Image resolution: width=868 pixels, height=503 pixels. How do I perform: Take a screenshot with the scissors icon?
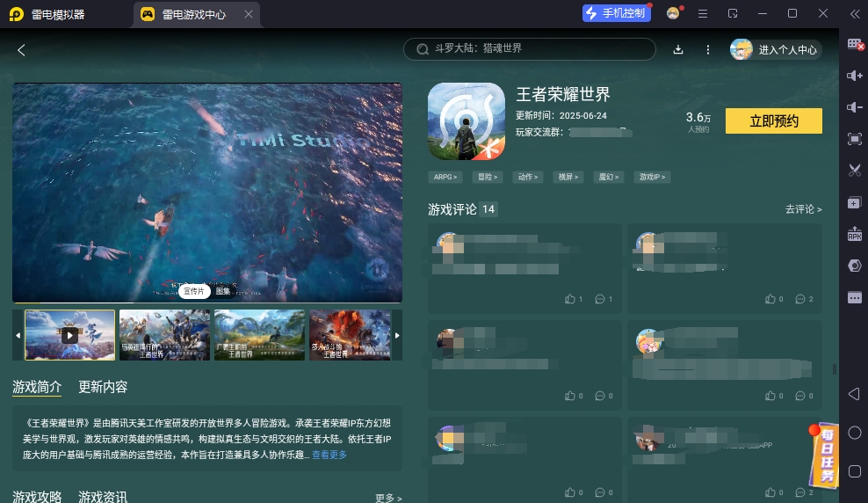click(x=855, y=171)
